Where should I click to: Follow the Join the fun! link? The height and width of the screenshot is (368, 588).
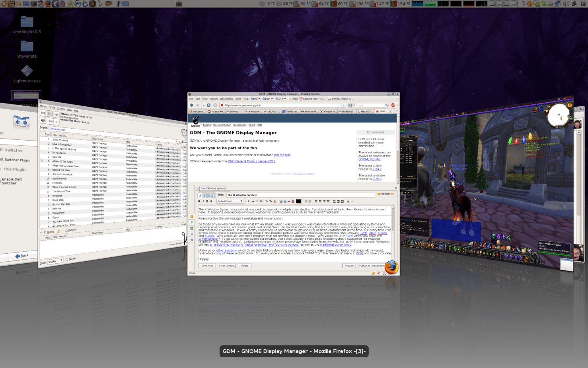pyautogui.click(x=282, y=155)
